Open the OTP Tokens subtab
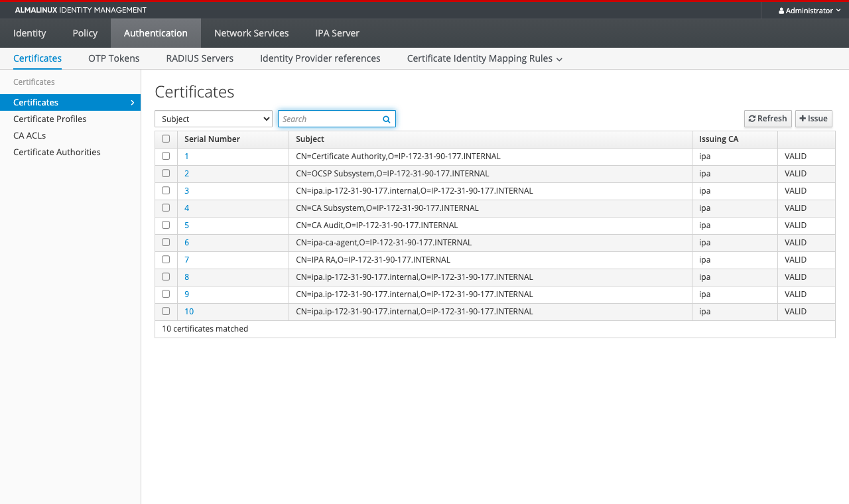This screenshot has height=504, width=849. (114, 58)
